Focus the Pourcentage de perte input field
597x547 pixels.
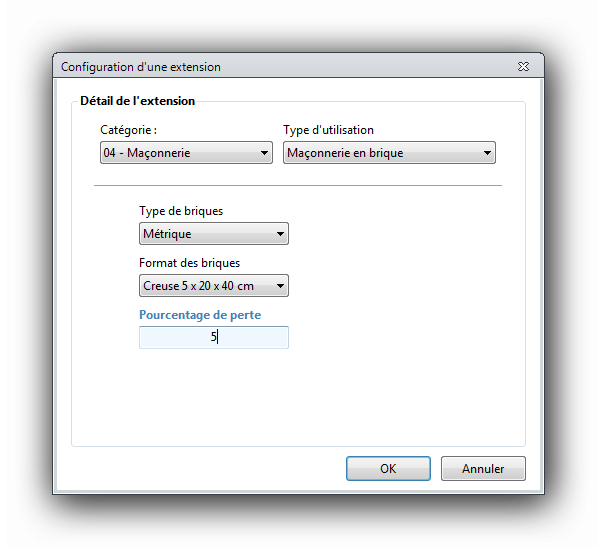click(214, 337)
